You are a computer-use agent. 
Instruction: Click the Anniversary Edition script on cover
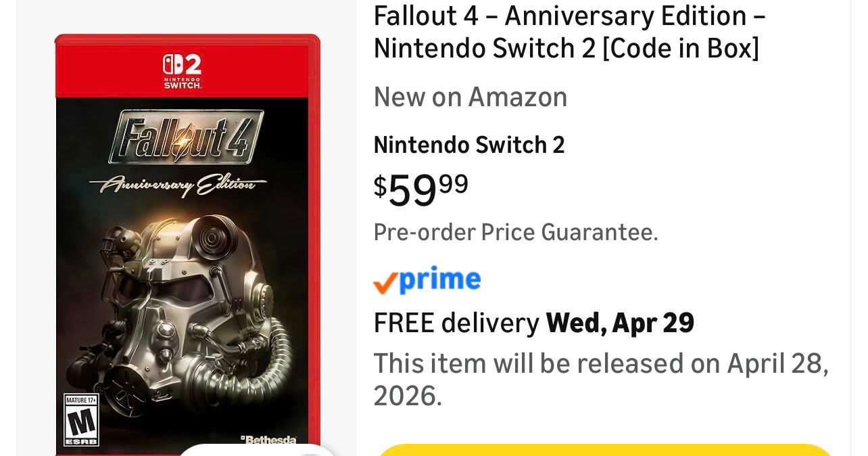(x=178, y=183)
